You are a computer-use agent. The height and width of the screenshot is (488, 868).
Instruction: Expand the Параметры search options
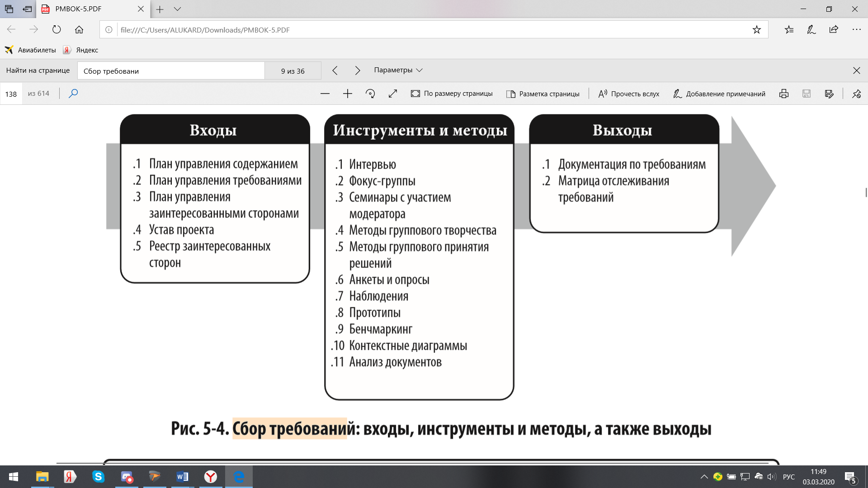click(398, 70)
